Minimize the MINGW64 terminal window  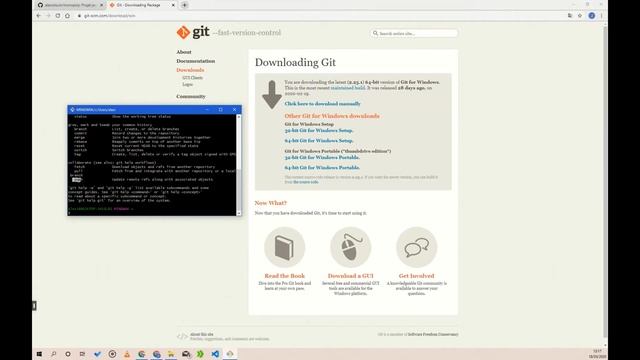207,109
